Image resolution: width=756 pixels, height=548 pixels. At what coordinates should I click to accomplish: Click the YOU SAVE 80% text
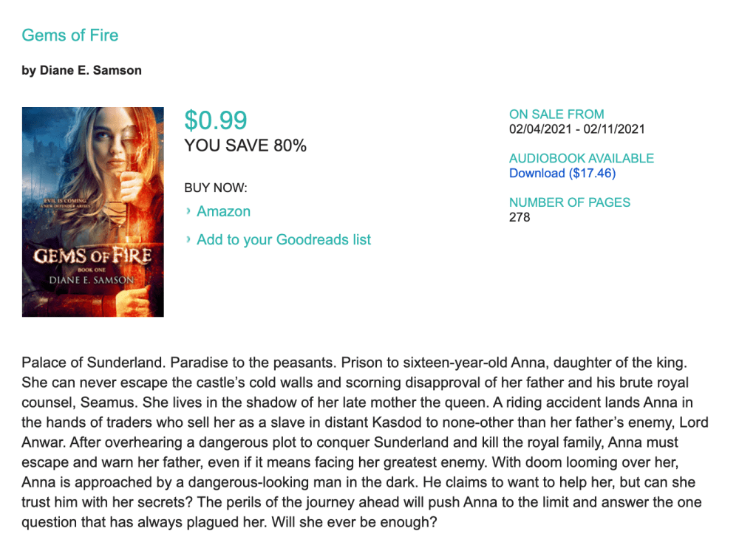pyautogui.click(x=245, y=146)
